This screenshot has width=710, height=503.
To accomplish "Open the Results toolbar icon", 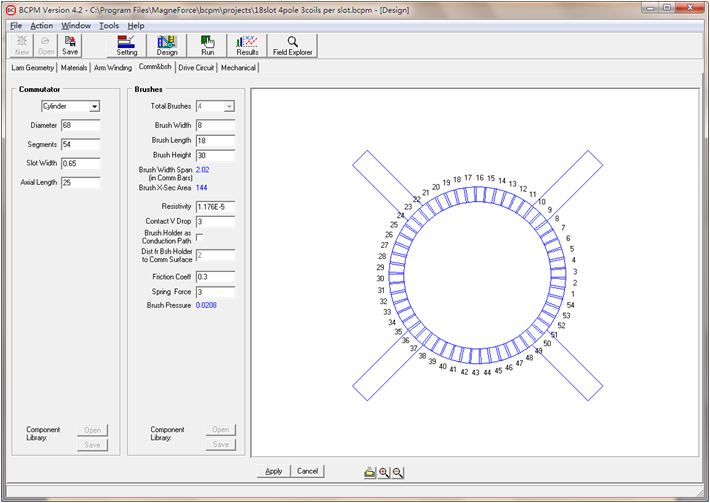I will (245, 45).
